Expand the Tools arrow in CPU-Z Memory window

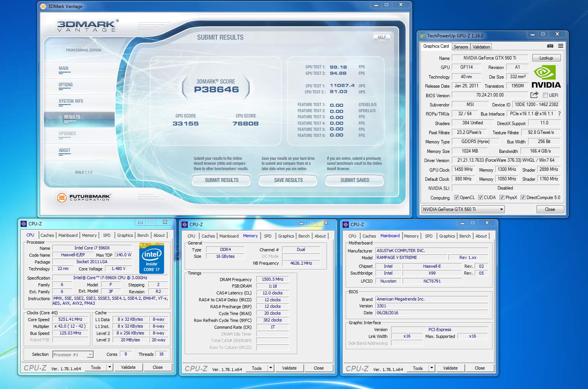point(271,368)
